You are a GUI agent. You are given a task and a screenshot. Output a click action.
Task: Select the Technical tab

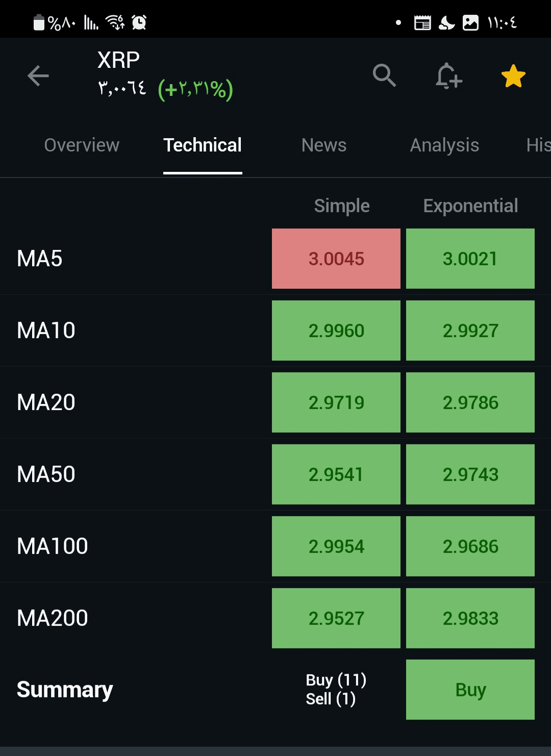coord(203,145)
